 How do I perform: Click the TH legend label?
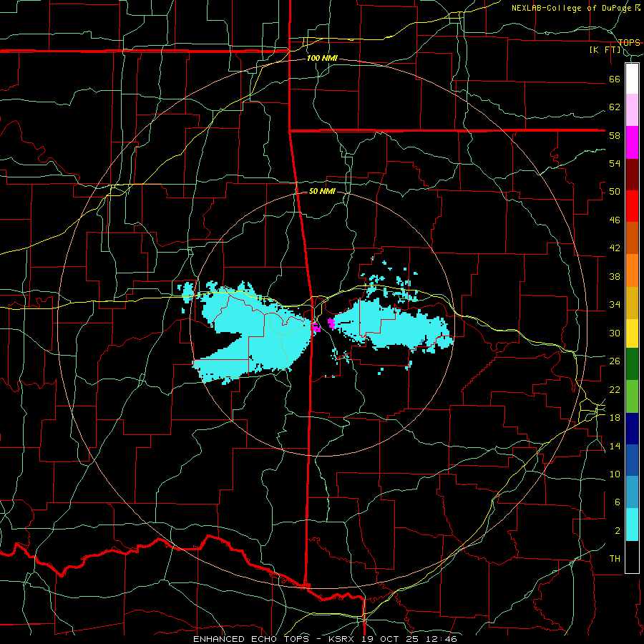(615, 559)
